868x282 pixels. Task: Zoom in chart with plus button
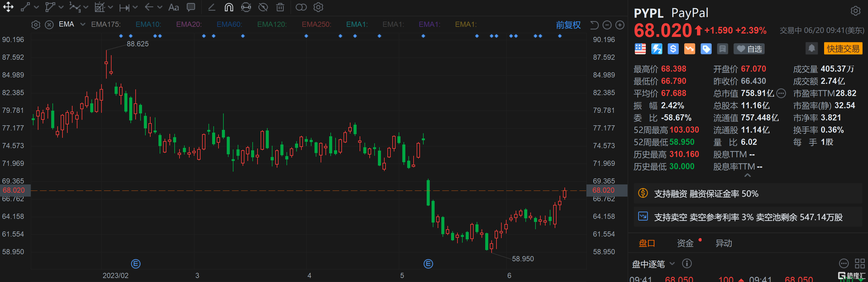(620, 25)
